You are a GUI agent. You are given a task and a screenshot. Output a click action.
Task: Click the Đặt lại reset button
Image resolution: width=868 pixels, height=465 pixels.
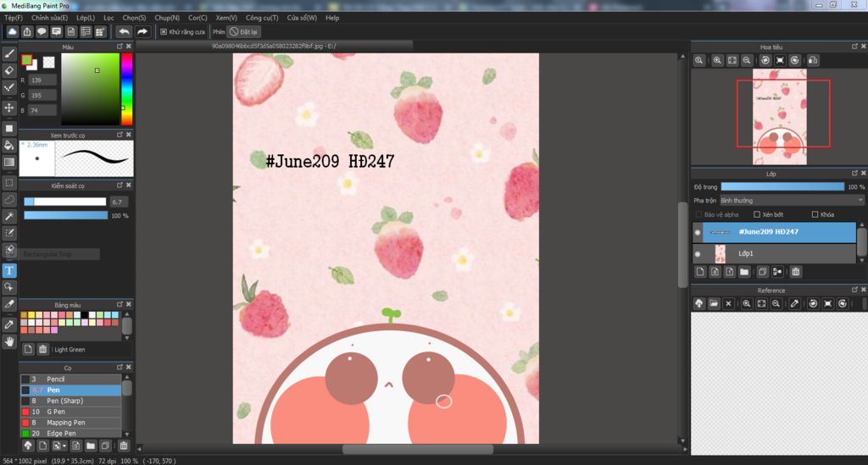[x=245, y=32]
